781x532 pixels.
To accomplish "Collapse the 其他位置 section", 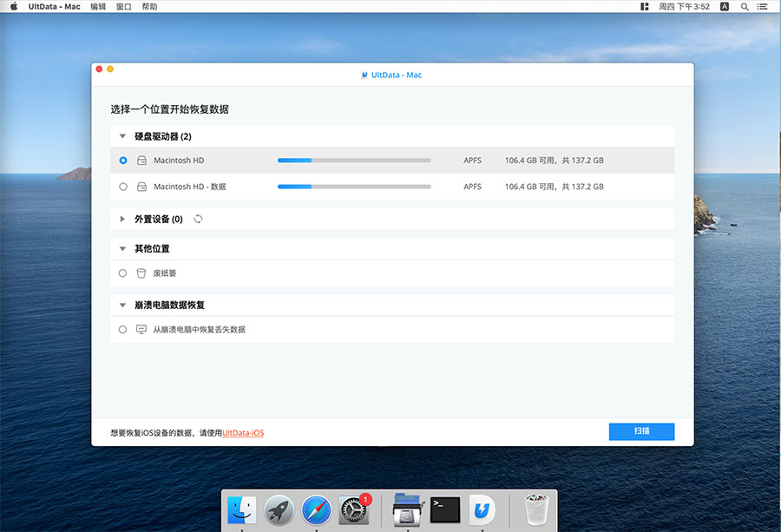I will (122, 248).
